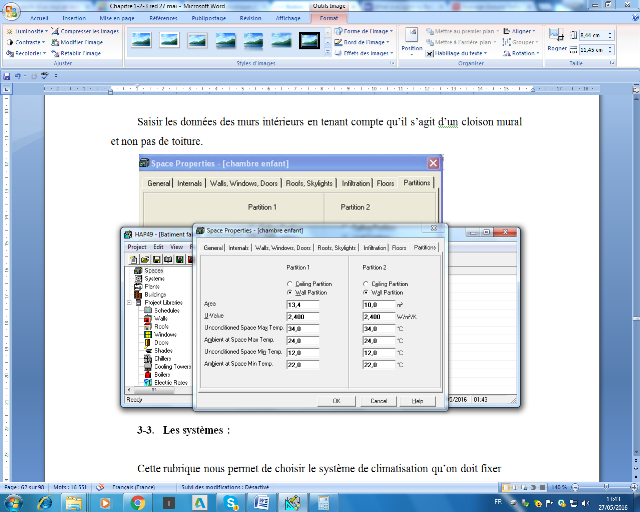Click the Chillers library icon
The image size is (640, 512).
click(x=148, y=358)
